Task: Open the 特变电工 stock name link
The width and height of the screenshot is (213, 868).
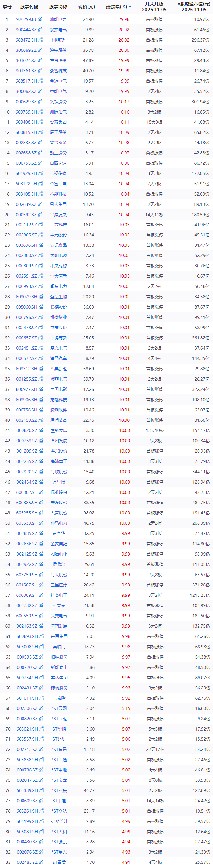Action: 59,596
